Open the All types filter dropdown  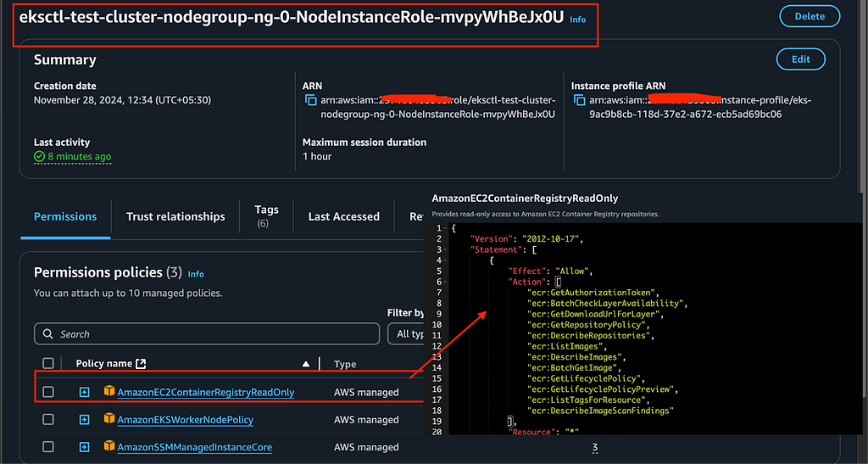[x=407, y=334]
